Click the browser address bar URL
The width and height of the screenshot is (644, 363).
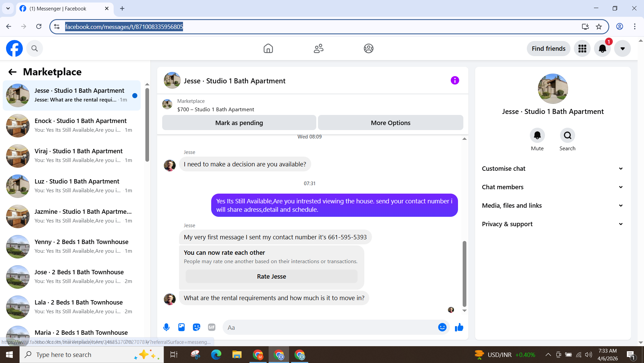point(124,27)
